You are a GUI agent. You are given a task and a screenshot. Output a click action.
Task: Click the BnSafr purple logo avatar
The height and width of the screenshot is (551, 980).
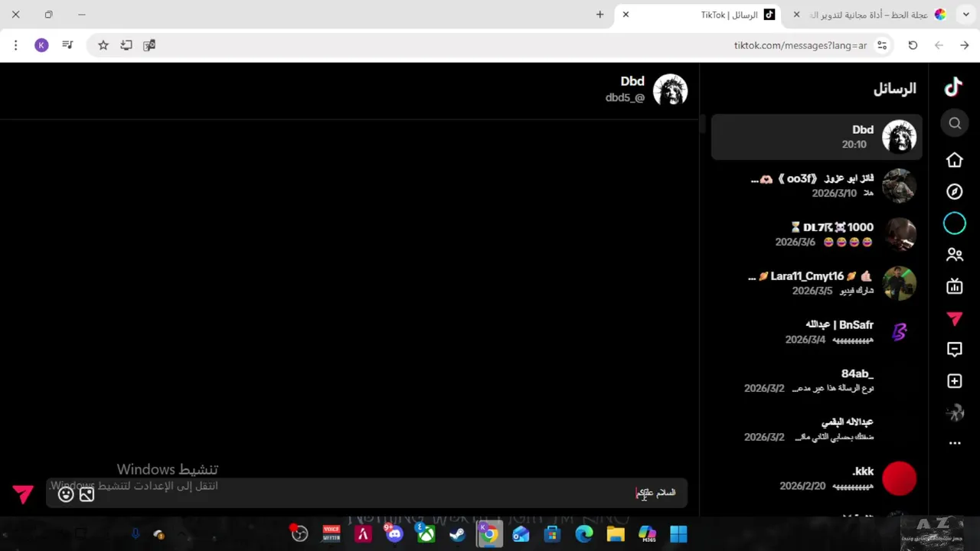coord(900,331)
